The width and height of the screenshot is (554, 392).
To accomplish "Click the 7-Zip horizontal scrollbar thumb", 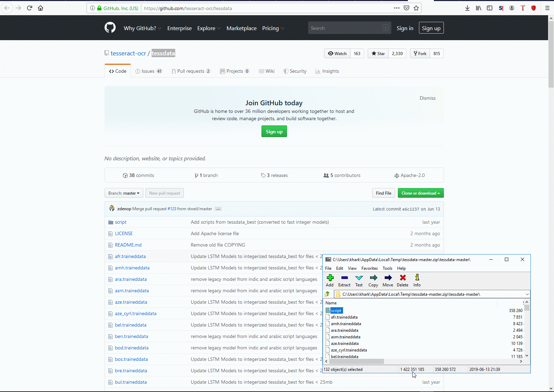I will pos(356,361).
